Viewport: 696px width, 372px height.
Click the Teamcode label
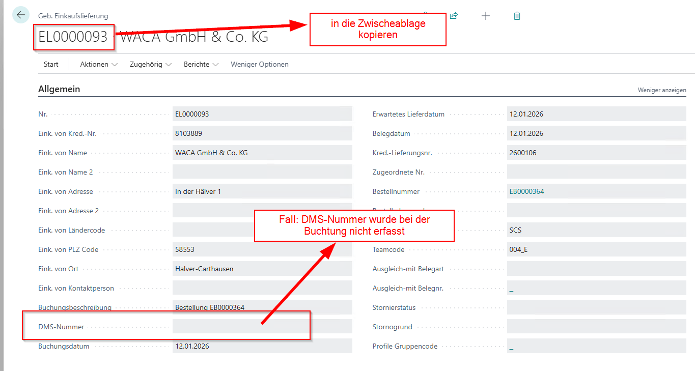388,249
